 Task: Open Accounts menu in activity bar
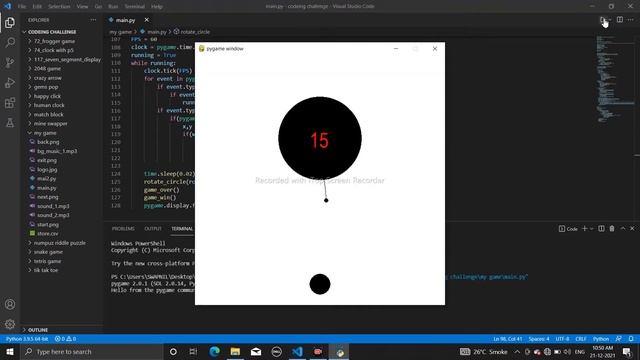coord(10,304)
